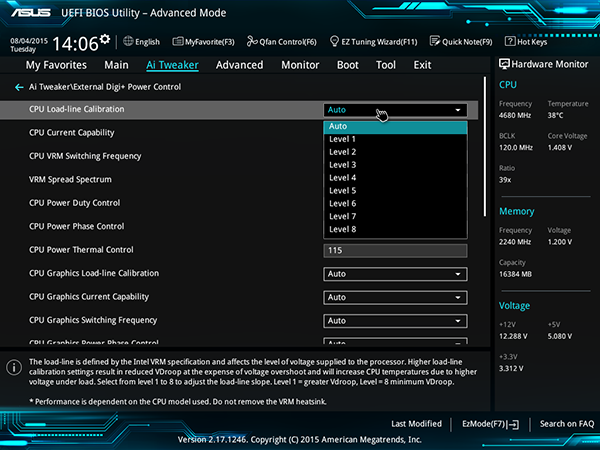Open MyFavorite(F3) shortcut
This screenshot has height=450, width=600.
tap(202, 42)
